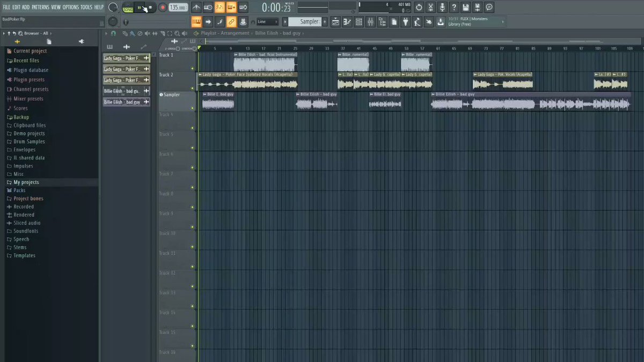Mute the Sampler track green light
644x362 pixels.
click(x=192, y=108)
